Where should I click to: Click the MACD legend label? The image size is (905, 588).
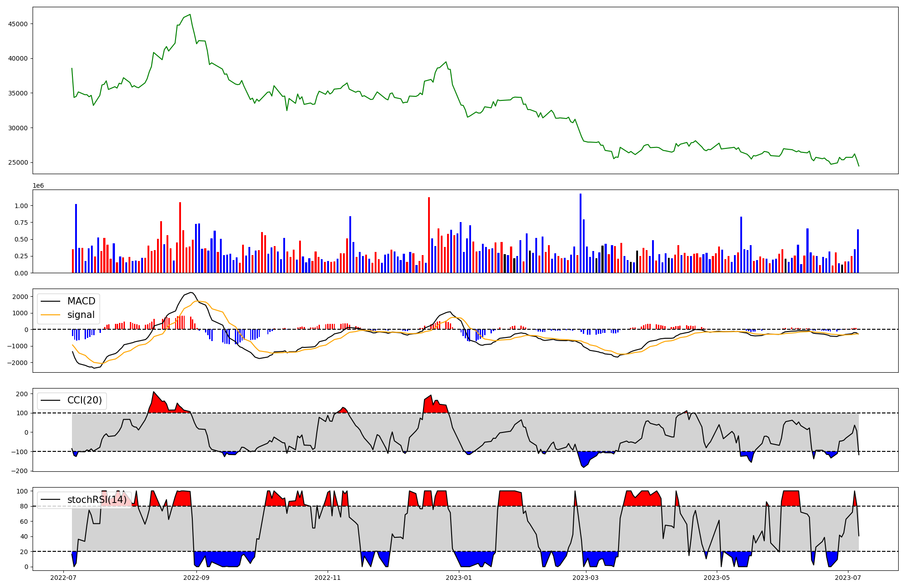[x=81, y=301]
